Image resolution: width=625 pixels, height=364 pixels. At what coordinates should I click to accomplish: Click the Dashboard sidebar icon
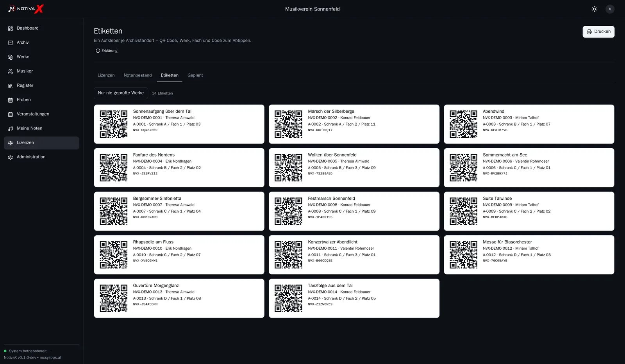(x=11, y=28)
